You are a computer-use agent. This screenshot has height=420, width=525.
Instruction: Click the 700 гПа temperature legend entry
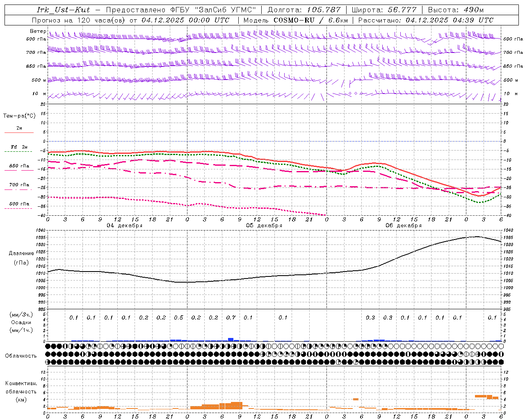[x=19, y=185]
